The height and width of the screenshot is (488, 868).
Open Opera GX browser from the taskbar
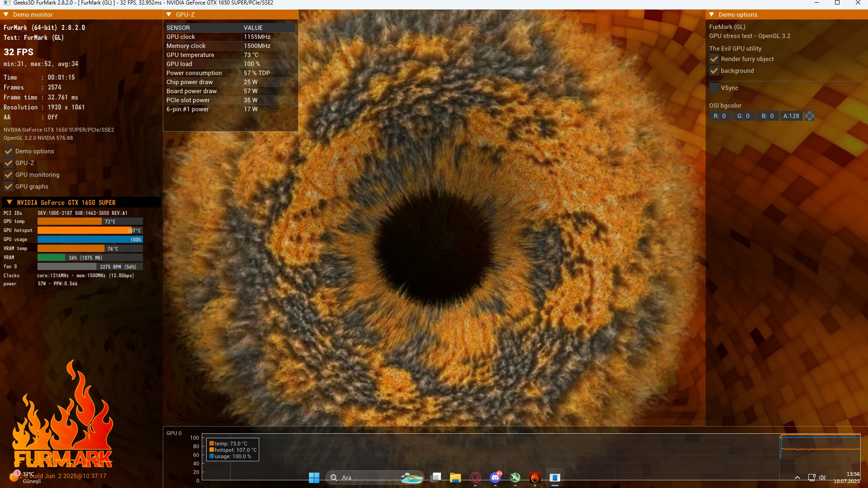point(475,478)
